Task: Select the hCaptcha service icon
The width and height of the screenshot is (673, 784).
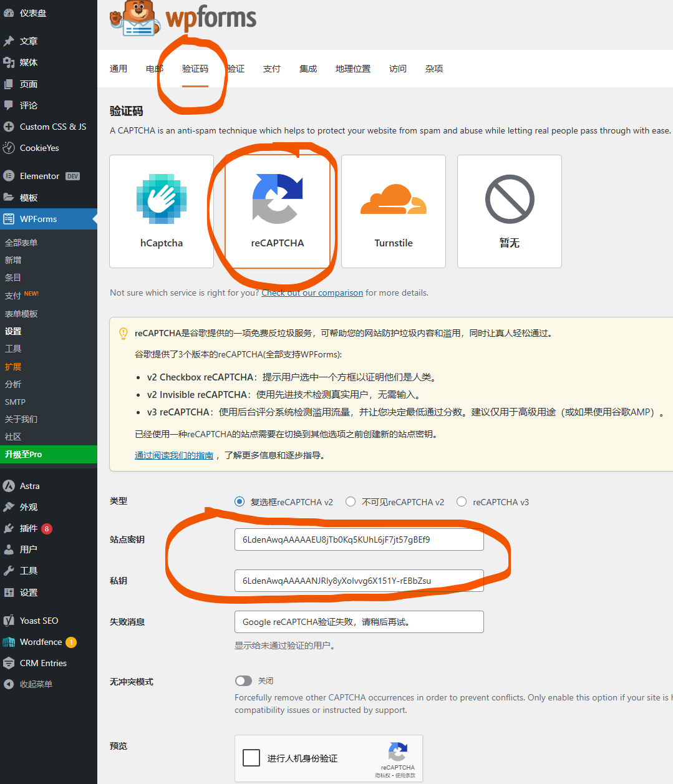Action: (162, 199)
